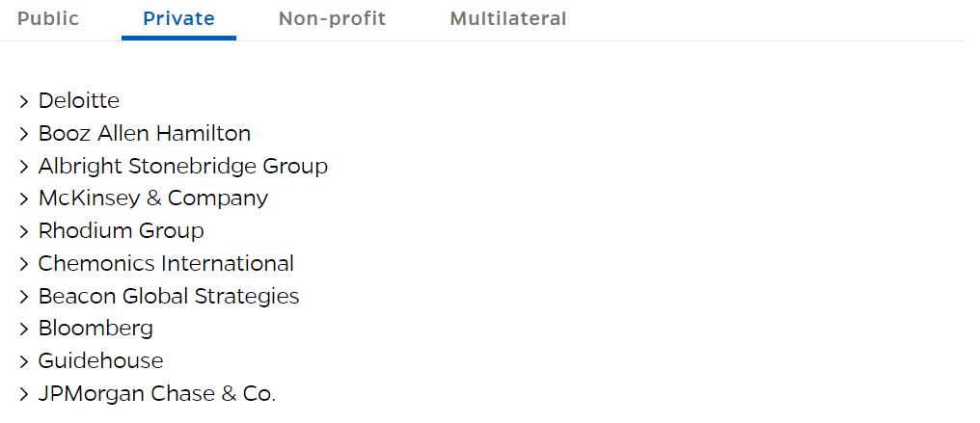Switch to the Public tab
The height and width of the screenshot is (423, 980).
48,19
